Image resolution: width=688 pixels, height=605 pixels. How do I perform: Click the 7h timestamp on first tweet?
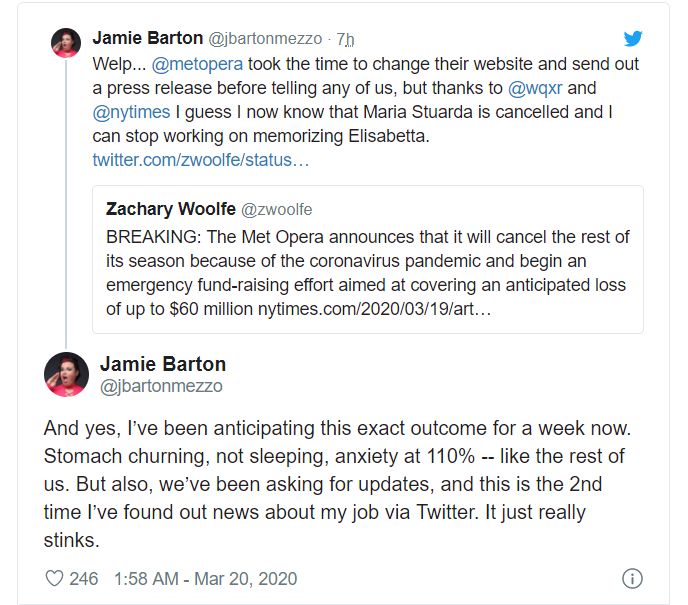pos(345,39)
